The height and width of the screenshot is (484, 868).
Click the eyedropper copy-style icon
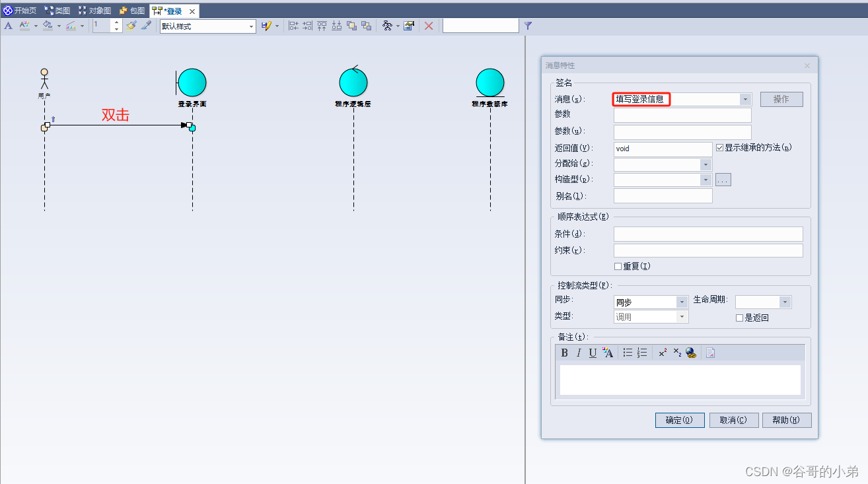click(x=147, y=26)
